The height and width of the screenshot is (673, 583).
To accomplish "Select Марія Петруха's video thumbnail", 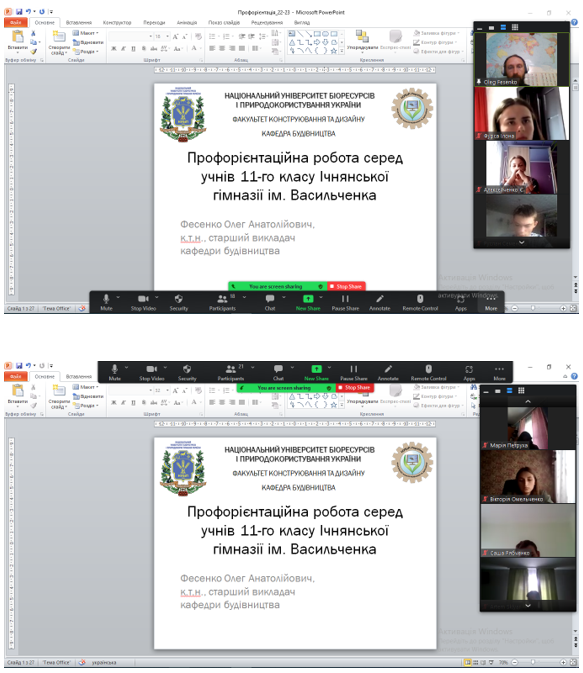I will (528, 428).
